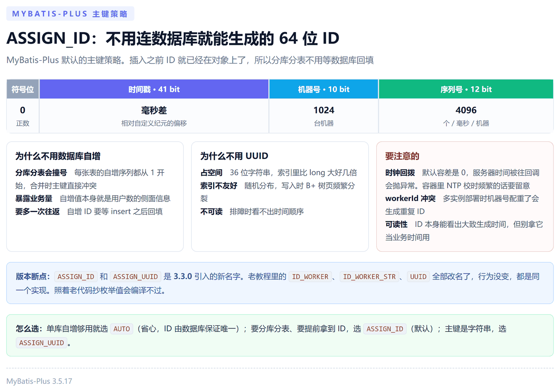This screenshot has width=560, height=392.
Task: Click the '相对自定义纪元的偏移' caption
Action: tap(154, 123)
